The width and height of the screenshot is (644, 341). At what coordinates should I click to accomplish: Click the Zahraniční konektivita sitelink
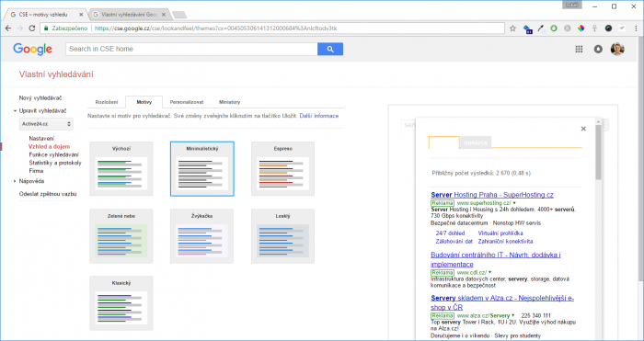pos(505,242)
